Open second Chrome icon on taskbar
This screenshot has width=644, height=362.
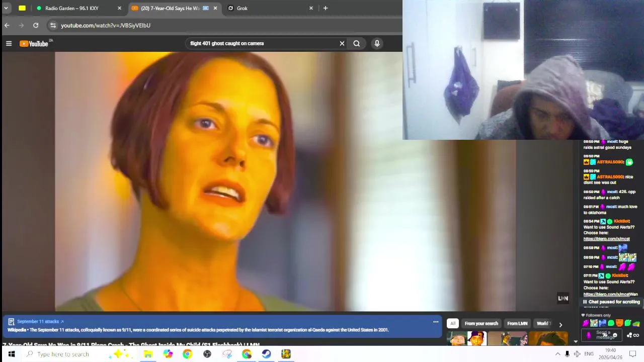click(247, 354)
